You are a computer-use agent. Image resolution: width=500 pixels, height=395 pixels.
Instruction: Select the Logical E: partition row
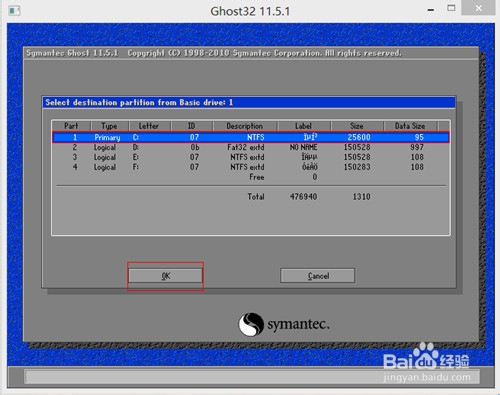[x=251, y=157]
